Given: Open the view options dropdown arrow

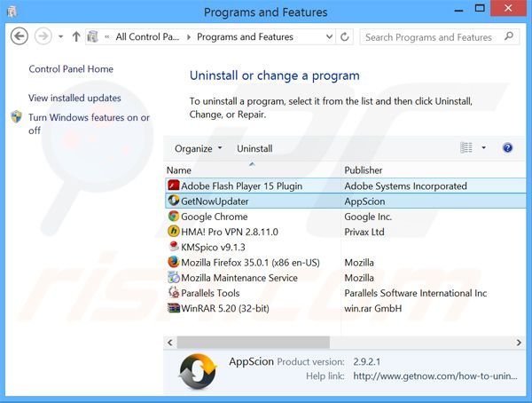Looking at the screenshot, I should pyautogui.click(x=484, y=148).
